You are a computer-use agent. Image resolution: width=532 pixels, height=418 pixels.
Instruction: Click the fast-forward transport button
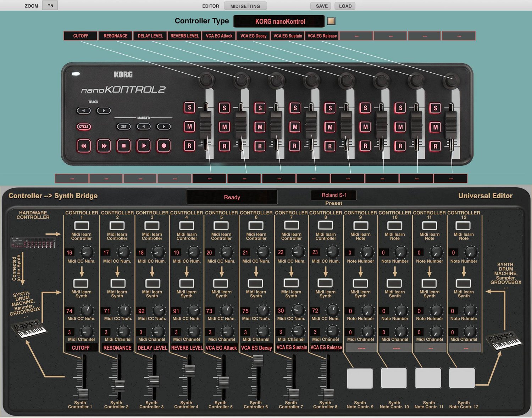click(104, 145)
